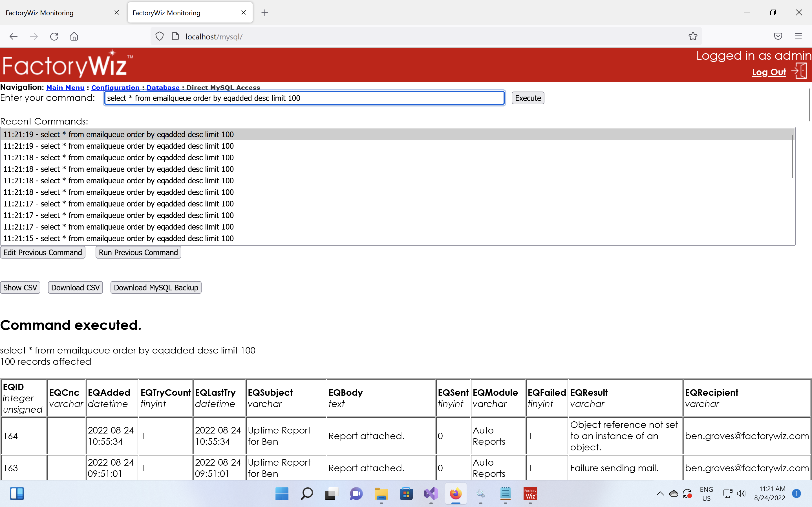Click the Main Menu navigation link

click(65, 88)
